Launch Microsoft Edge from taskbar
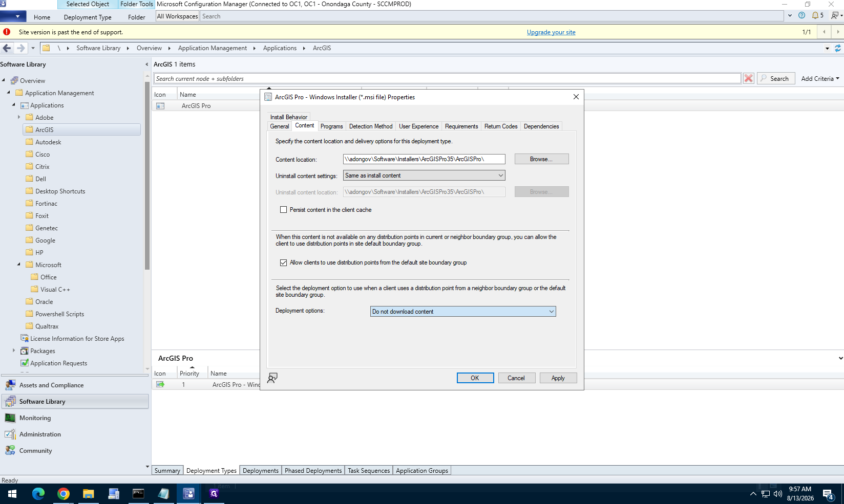The width and height of the screenshot is (844, 504). tap(38, 494)
